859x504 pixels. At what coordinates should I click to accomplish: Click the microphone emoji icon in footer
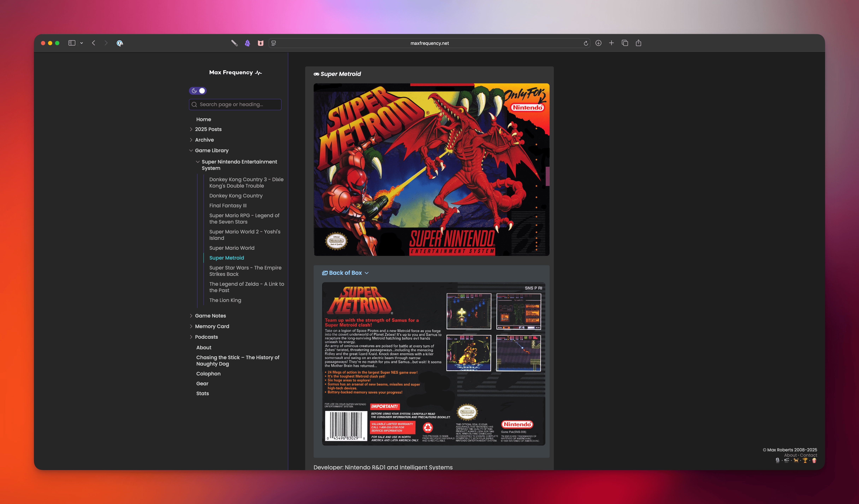click(x=778, y=460)
